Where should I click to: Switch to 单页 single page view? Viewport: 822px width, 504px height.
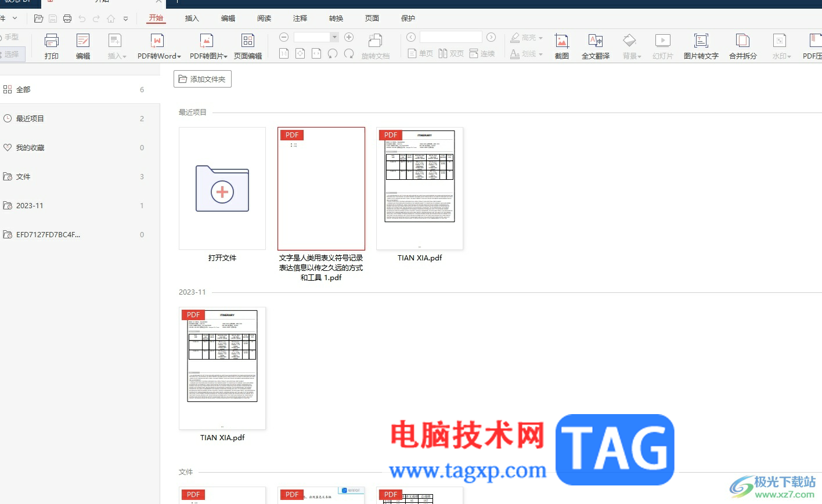(420, 54)
